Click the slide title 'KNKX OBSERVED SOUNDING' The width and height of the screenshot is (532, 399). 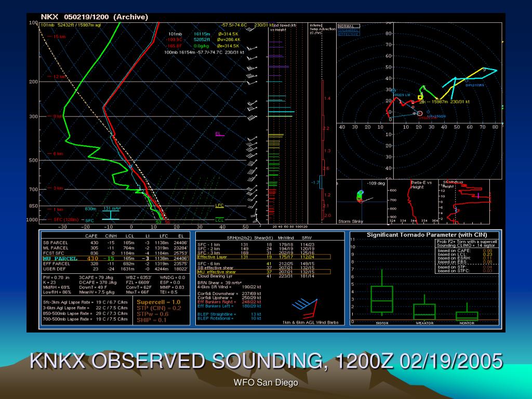click(x=266, y=361)
